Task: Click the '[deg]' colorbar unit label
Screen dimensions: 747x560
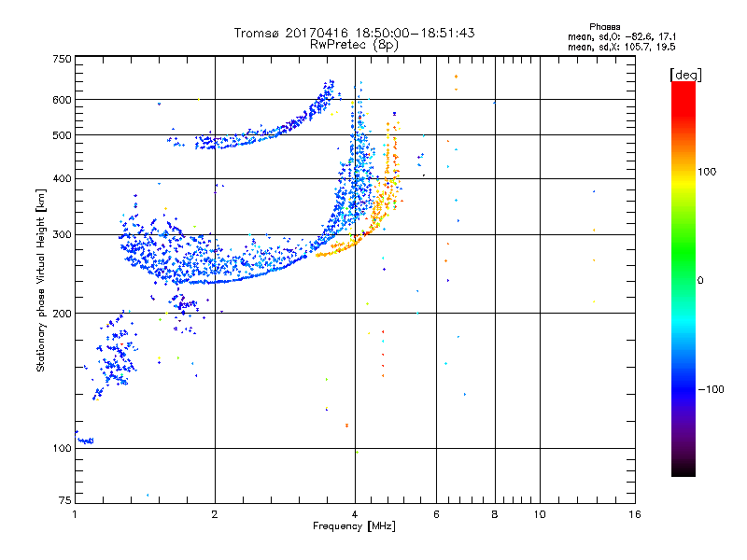Action: coord(685,75)
